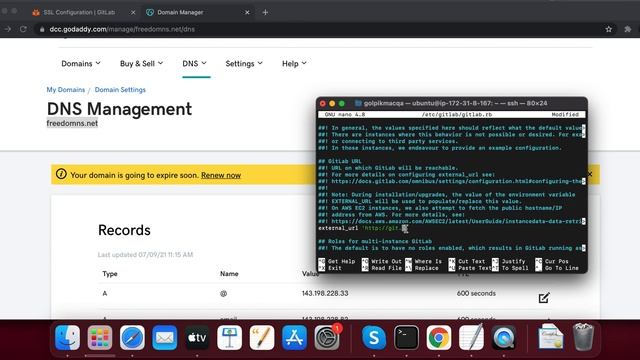Launch Safari from the dock
This screenshot has width=640, height=360.
tap(132, 338)
